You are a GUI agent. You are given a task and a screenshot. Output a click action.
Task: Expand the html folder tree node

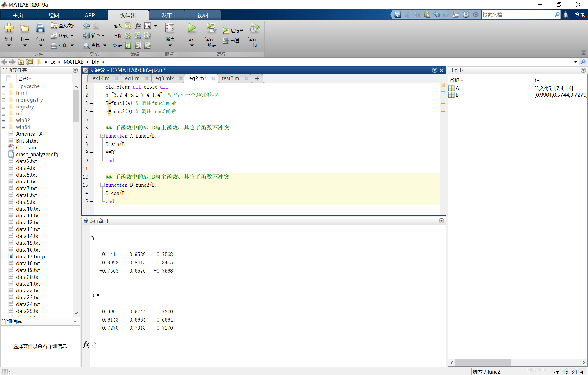[4, 93]
